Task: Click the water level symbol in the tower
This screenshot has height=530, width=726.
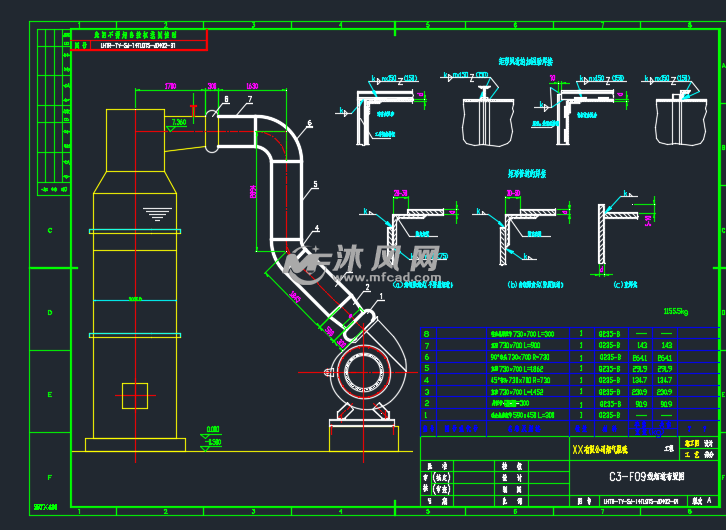Action: pos(156,213)
